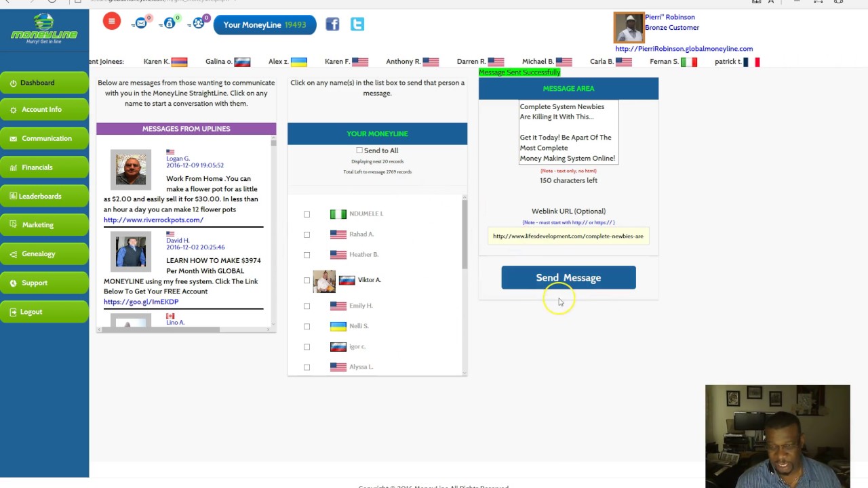Tick the checkbox for Emily H.
Viewport: 868px width, 488px height.
[307, 306]
